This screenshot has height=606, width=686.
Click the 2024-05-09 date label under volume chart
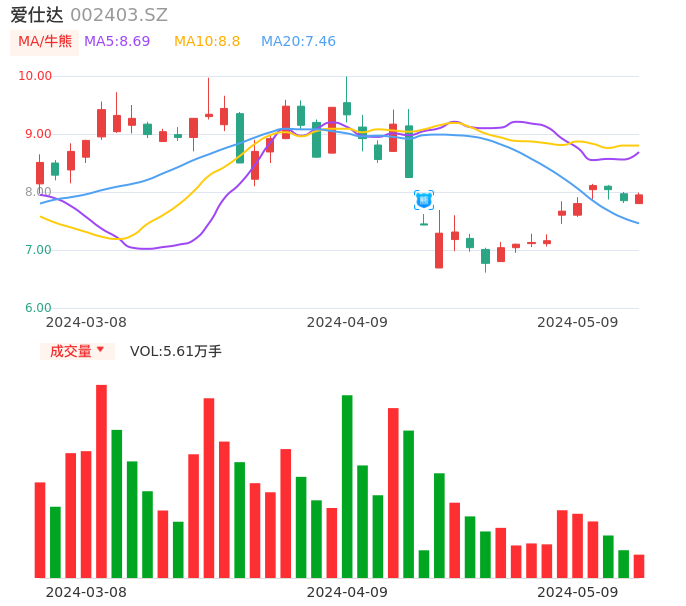[577, 592]
